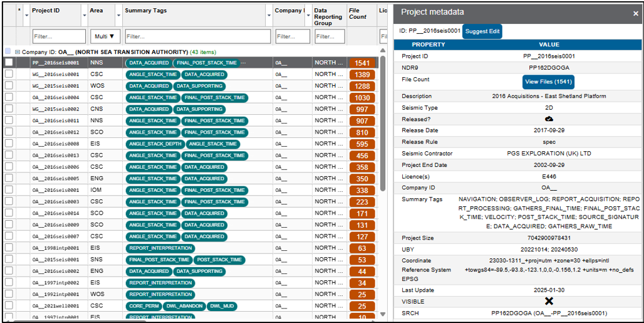Close the Project metadata panel
Viewport: 644px width, 323px height.
pyautogui.click(x=635, y=14)
